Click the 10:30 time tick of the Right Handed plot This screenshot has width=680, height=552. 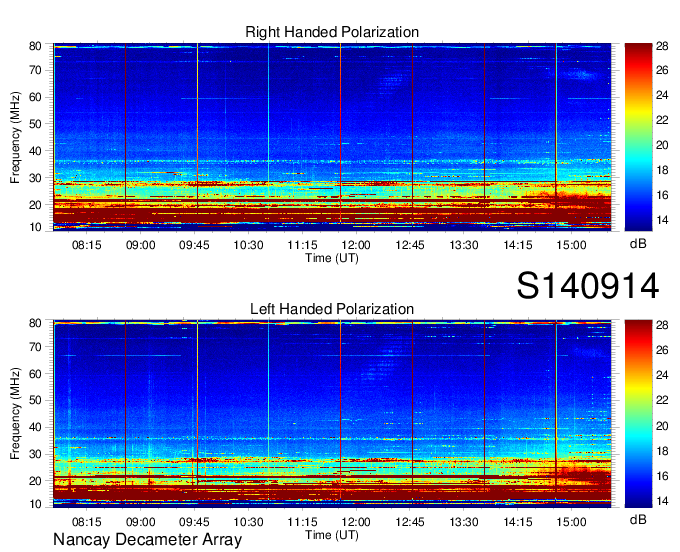click(x=248, y=245)
